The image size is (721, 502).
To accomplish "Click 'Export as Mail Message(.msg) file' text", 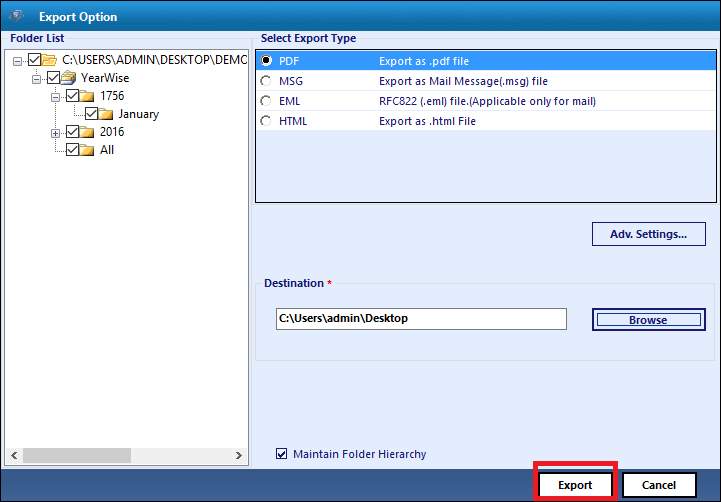I will pos(463,81).
